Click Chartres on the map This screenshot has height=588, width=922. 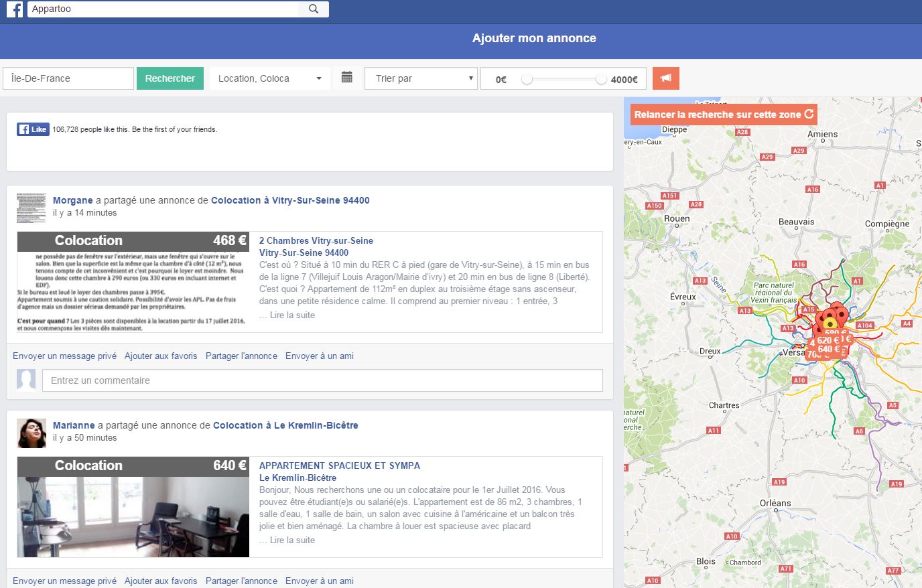[724, 405]
